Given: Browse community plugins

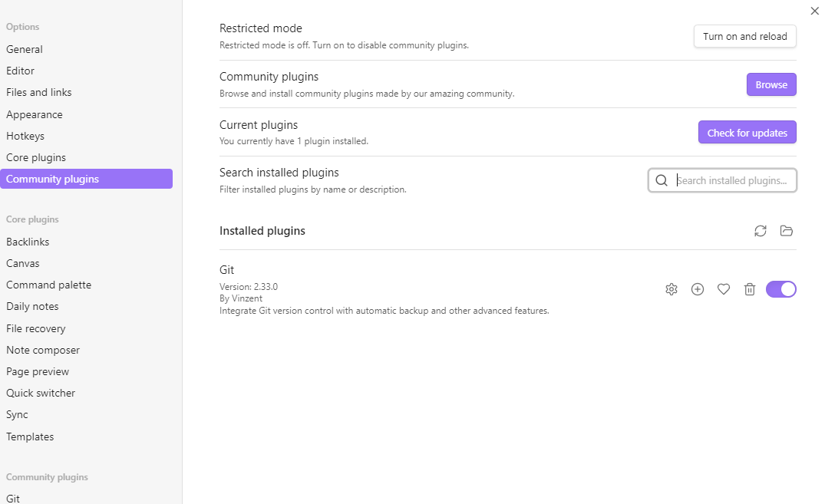Looking at the screenshot, I should pos(771,84).
